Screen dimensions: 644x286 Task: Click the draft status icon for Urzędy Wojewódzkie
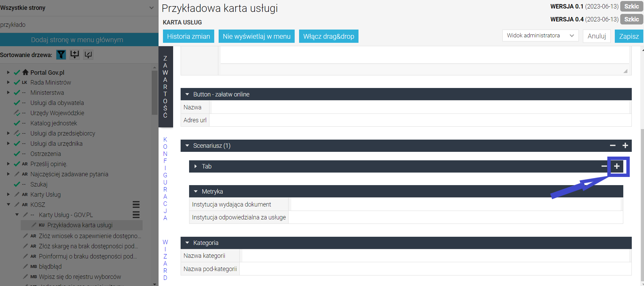(17, 113)
